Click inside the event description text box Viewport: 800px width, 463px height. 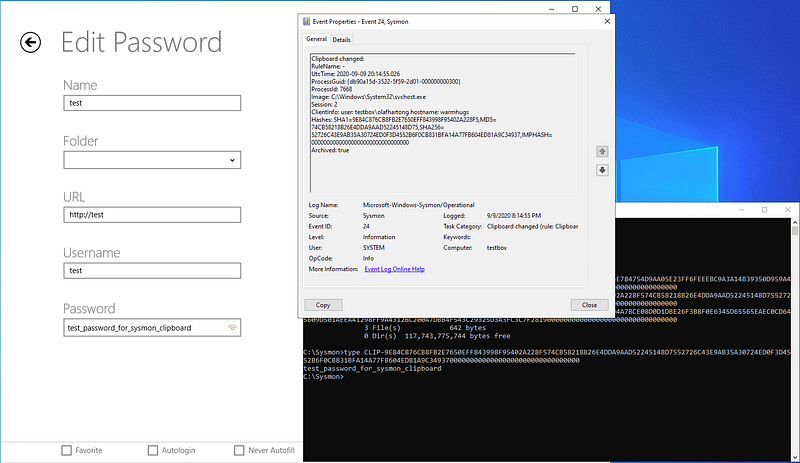[x=442, y=123]
